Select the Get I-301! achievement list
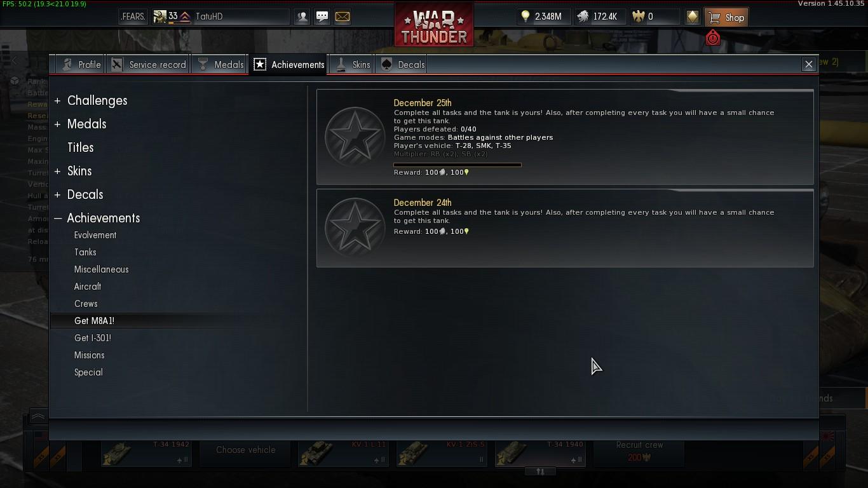 click(93, 338)
